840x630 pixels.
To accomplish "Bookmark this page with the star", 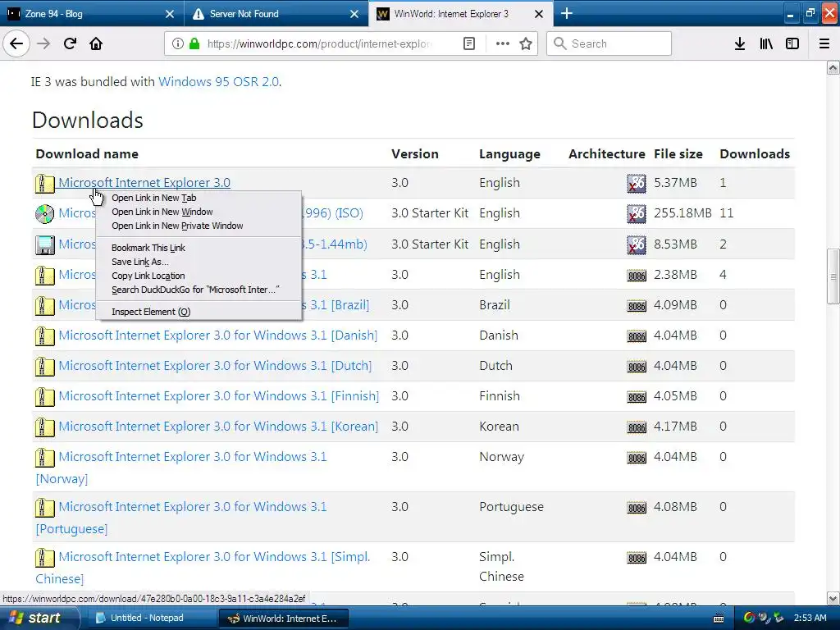I will point(526,43).
